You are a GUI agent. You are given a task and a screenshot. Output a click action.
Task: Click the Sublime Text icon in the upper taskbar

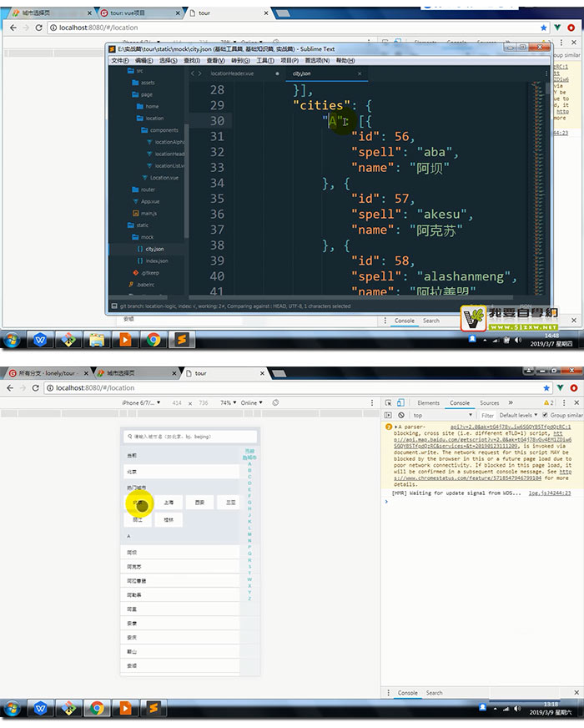tap(181, 340)
